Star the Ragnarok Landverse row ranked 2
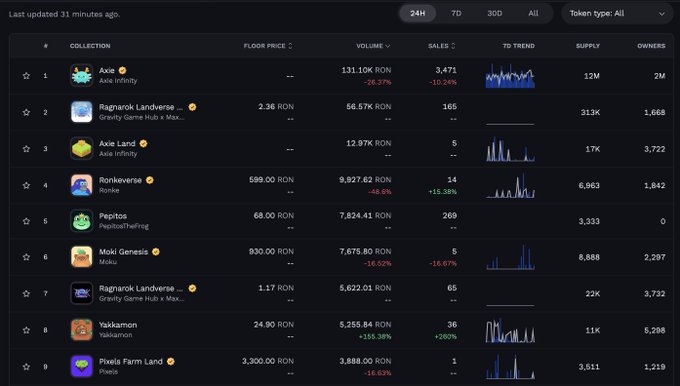The height and width of the screenshot is (386, 680). (x=26, y=112)
